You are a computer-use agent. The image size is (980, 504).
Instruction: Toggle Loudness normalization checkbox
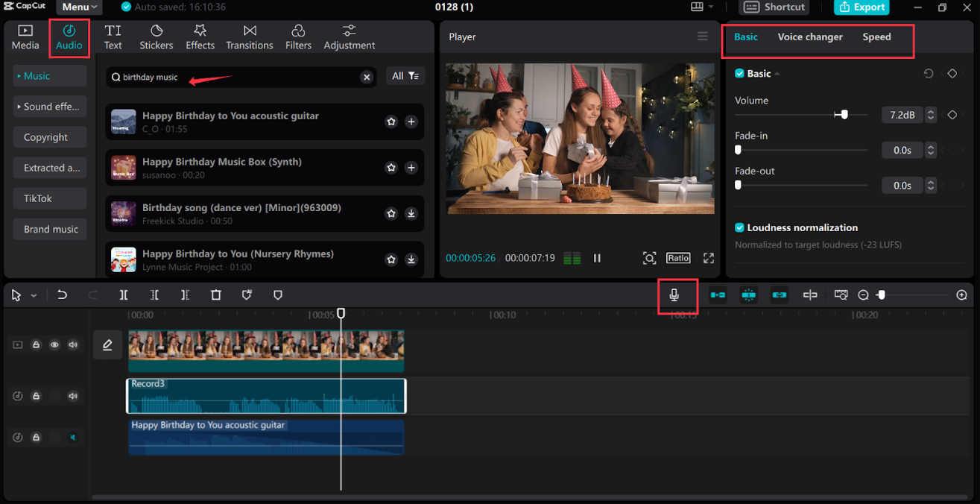739,227
